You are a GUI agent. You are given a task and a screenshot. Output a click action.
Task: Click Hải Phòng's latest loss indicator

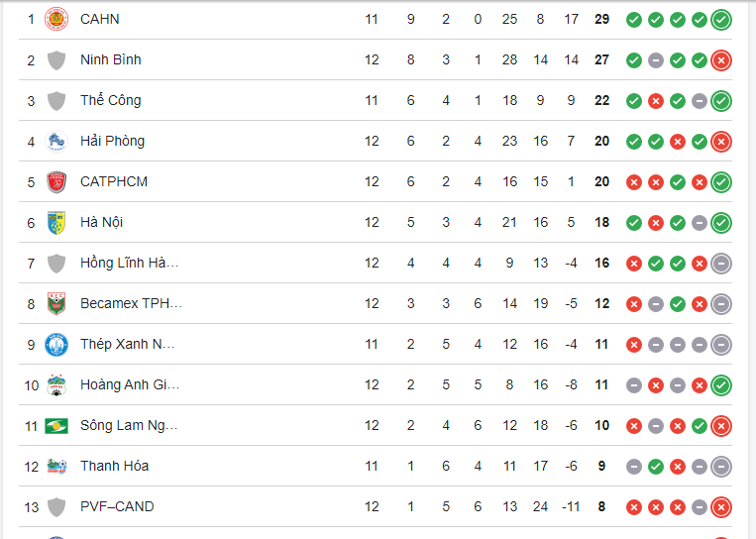(721, 141)
